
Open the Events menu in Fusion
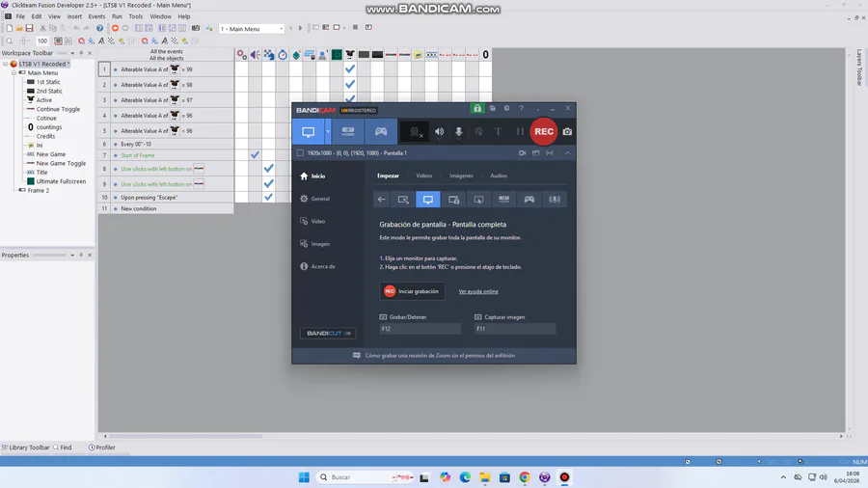click(96, 16)
